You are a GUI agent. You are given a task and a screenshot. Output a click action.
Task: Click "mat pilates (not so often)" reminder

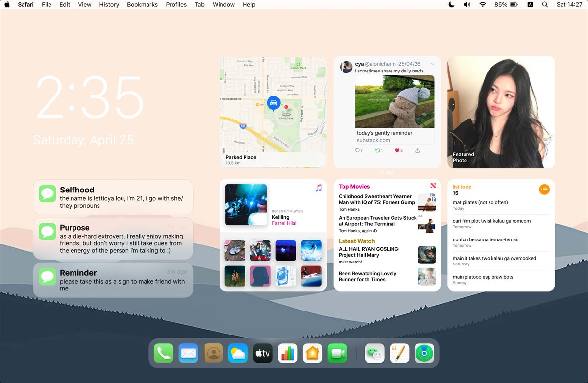[480, 202]
